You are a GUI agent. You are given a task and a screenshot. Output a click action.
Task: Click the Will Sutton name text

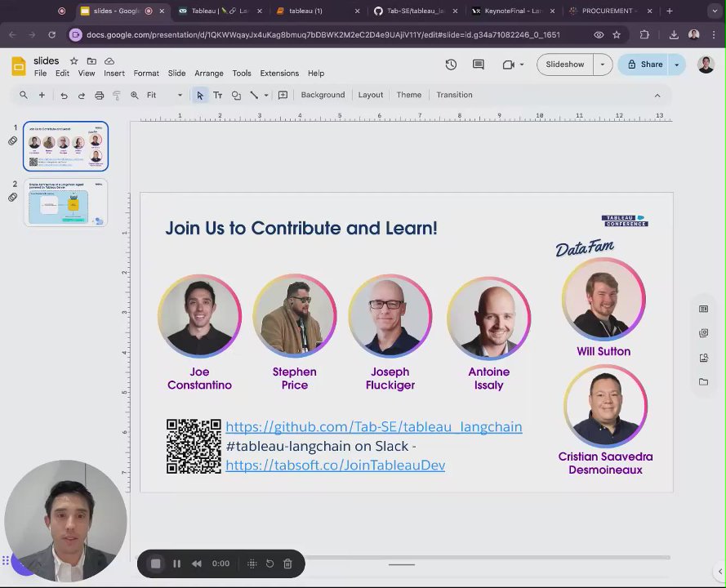604,351
